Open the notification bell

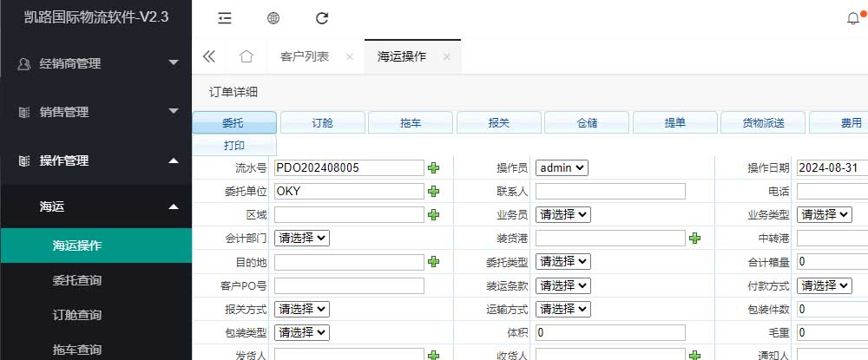click(853, 19)
